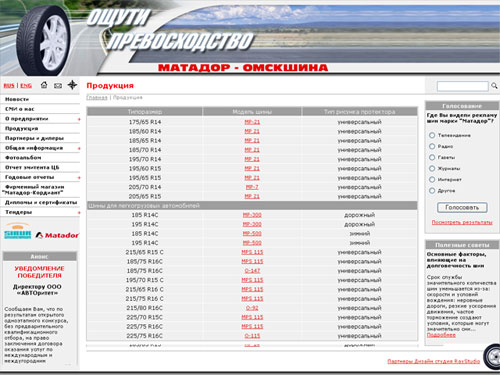Expand the Годовые отчеты submenu

(79, 178)
